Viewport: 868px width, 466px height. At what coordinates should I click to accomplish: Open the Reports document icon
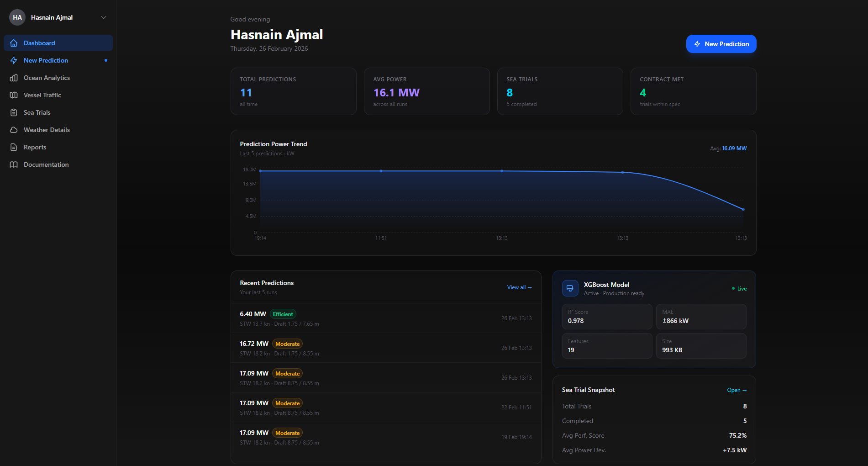coord(14,147)
